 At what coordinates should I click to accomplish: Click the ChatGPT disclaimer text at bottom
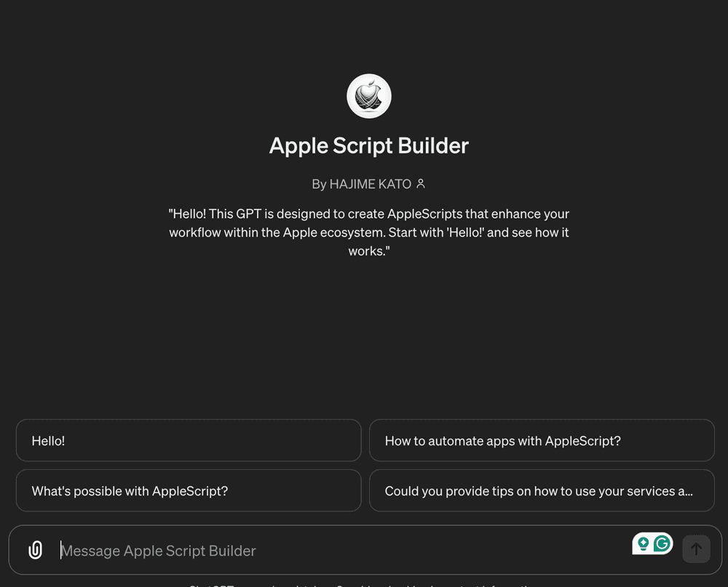[364, 585]
